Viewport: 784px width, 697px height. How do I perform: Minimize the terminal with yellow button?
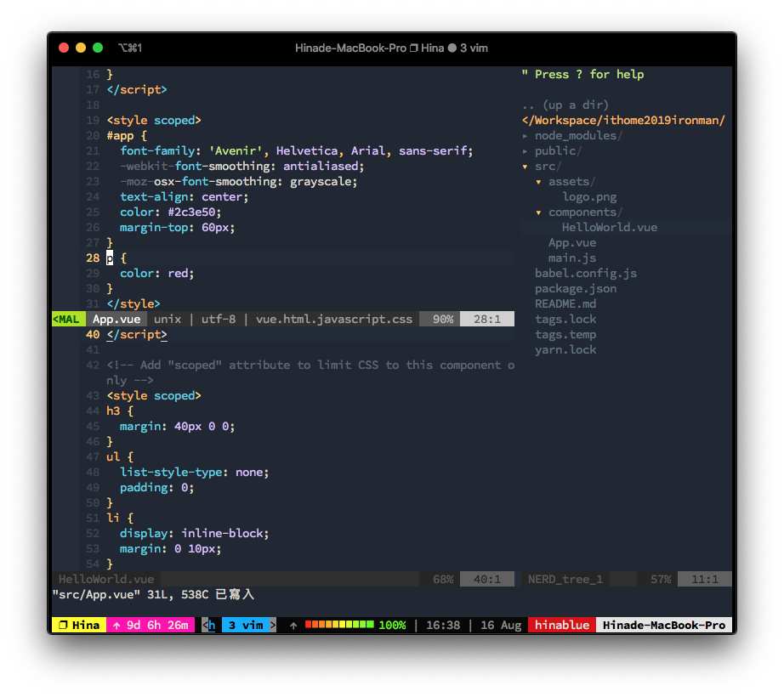pyautogui.click(x=81, y=48)
